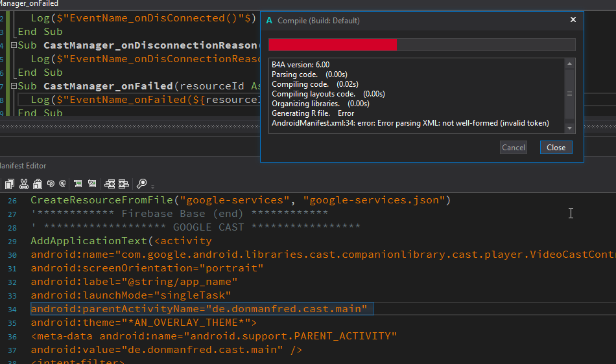Click the AndroidManifest.xml error line
Screen dimensions: 616x364
410,123
